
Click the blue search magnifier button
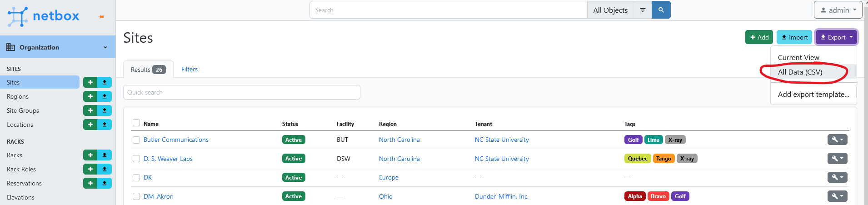(661, 10)
